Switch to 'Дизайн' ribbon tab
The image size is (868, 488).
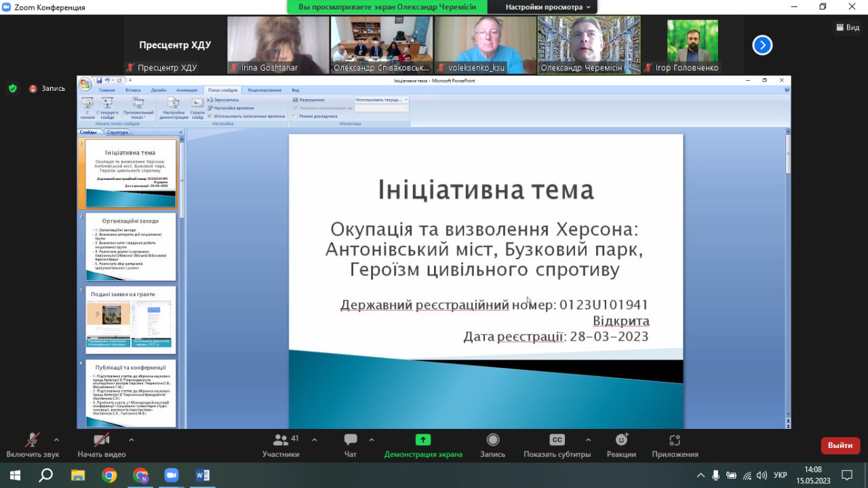(x=159, y=90)
